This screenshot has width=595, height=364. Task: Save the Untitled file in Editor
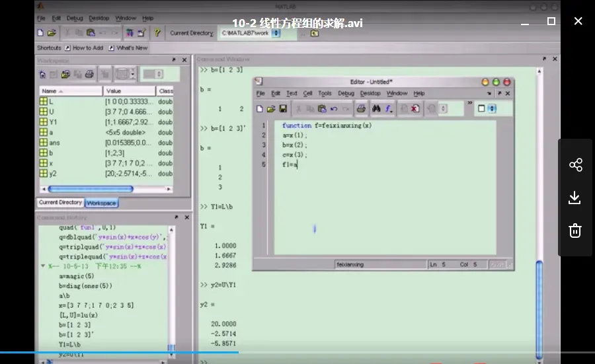click(x=283, y=109)
